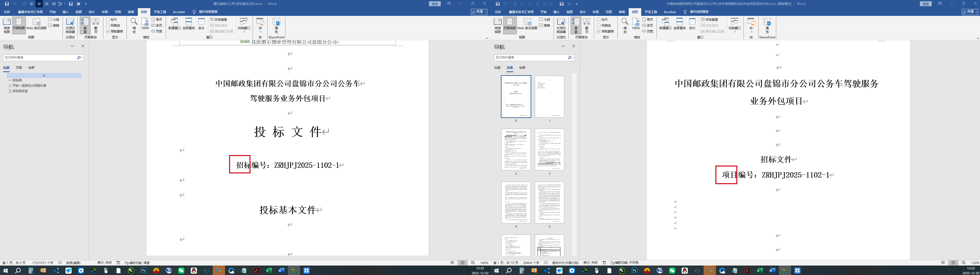The height and width of the screenshot is (275, 980).
Task: Click 新建窗口 in right window ribbon
Action: [665, 24]
